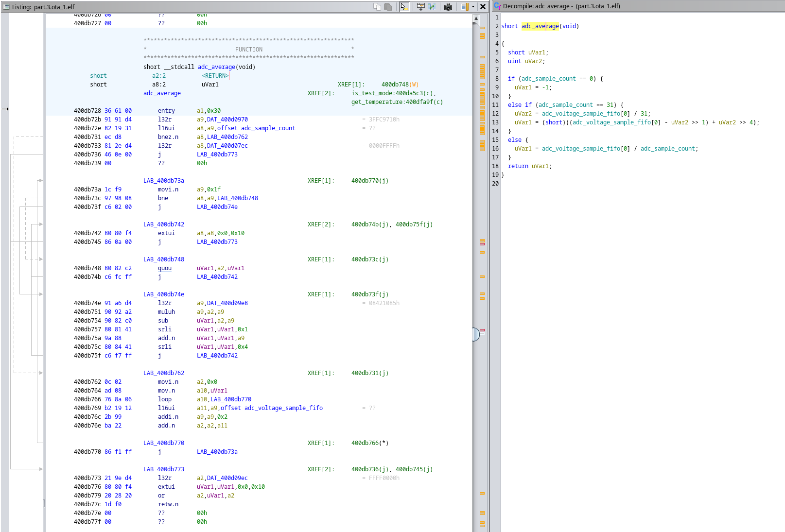Viewport: 785px width, 532px height.
Task: Select the Decompile: adc_average title tab
Action: (x=561, y=6)
